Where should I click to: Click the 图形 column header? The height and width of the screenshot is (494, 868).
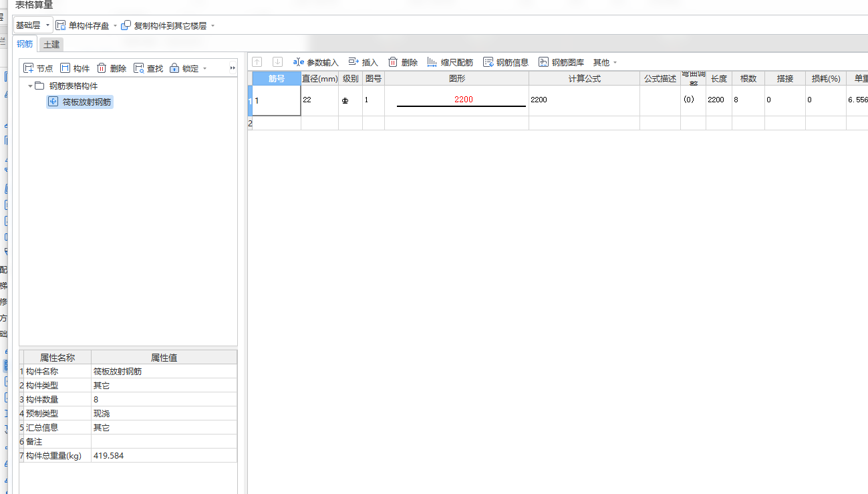pyautogui.click(x=457, y=78)
